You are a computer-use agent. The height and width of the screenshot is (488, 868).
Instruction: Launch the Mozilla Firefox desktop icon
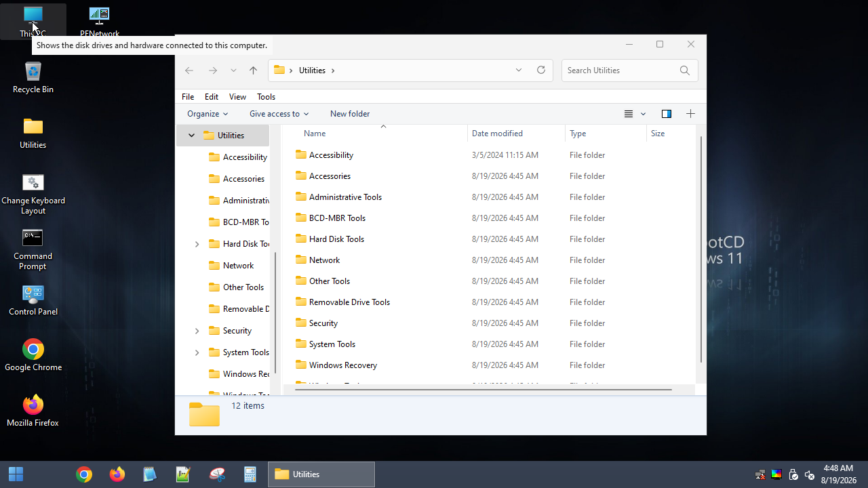pos(33,411)
